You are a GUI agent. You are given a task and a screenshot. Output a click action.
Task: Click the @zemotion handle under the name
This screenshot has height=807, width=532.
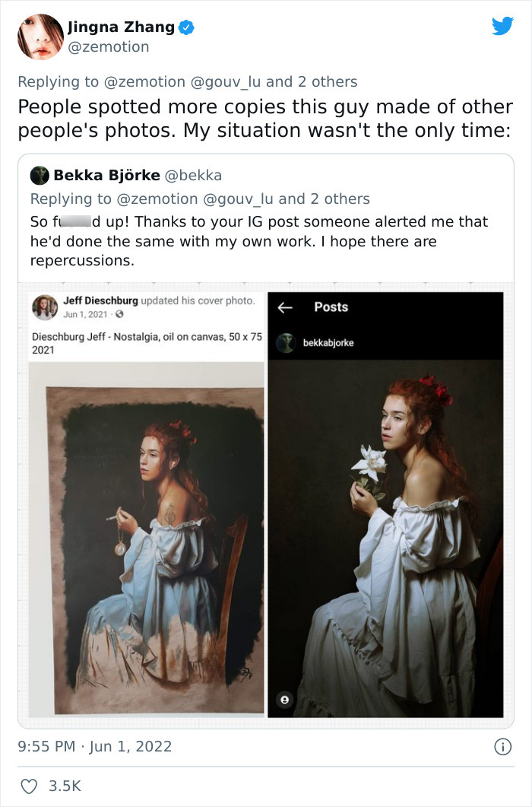[x=109, y=47]
